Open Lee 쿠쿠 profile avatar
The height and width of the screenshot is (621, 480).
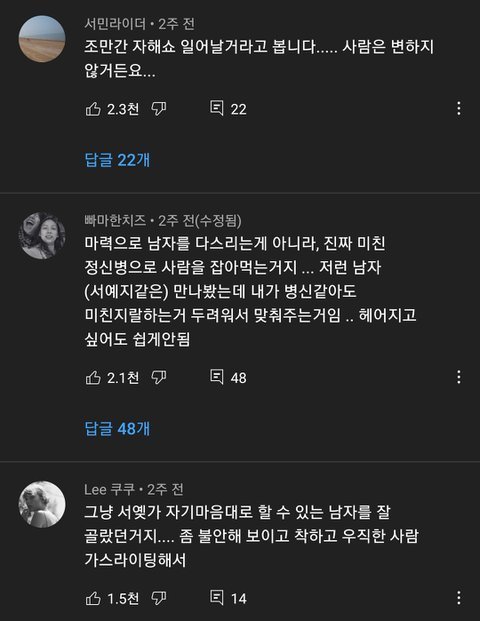(x=42, y=504)
